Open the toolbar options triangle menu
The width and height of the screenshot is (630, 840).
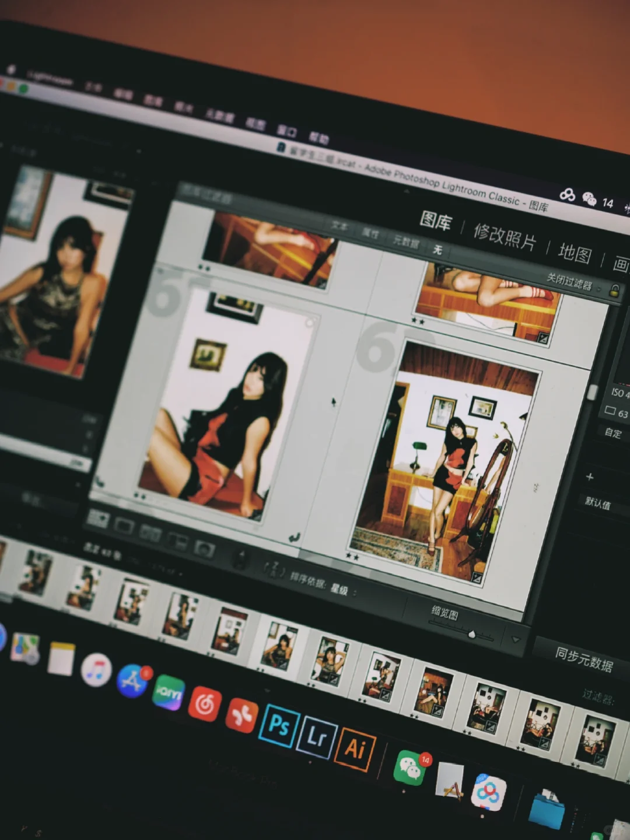(x=516, y=639)
